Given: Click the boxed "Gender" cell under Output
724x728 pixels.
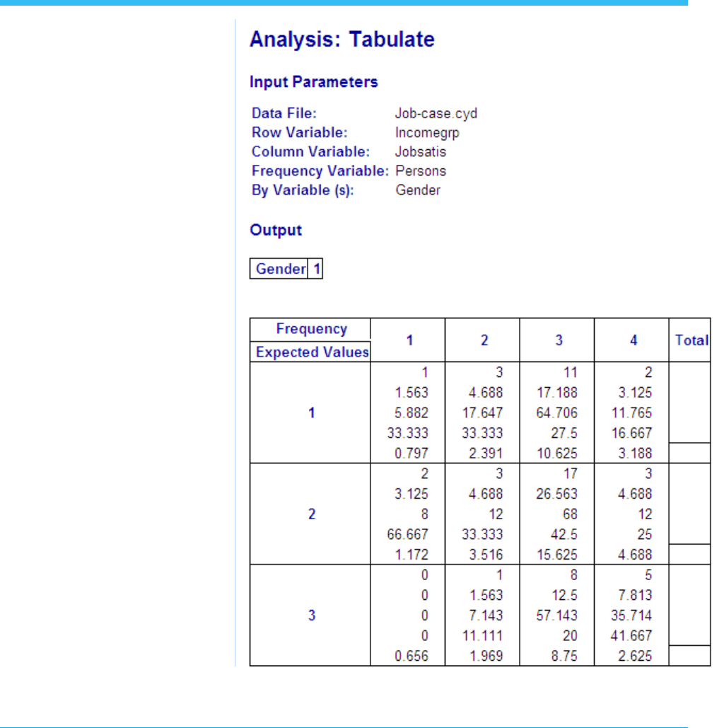Looking at the screenshot, I should pos(280,269).
